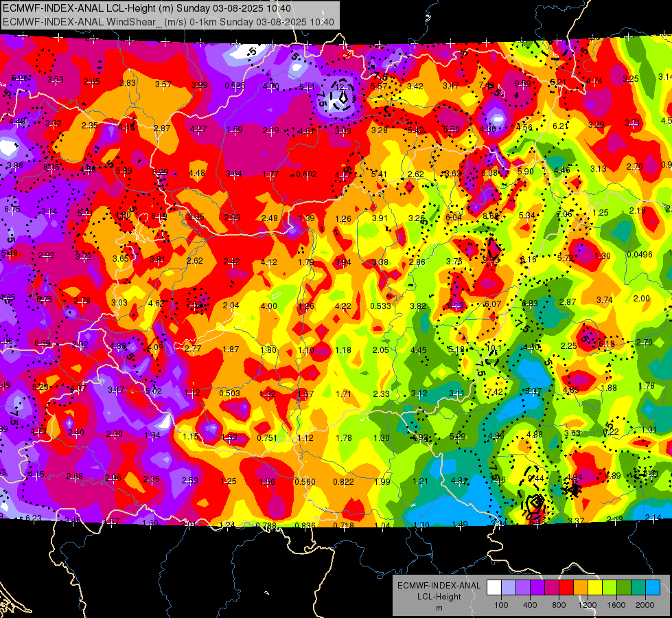This screenshot has width=672, height=618.
Task: Click the teal legend color swatch
Action: coord(638,587)
